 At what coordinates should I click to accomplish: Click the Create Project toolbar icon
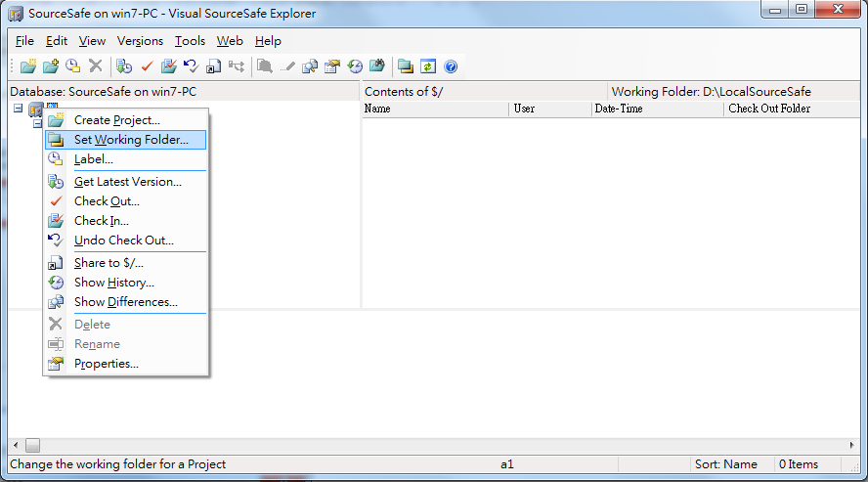[29, 66]
